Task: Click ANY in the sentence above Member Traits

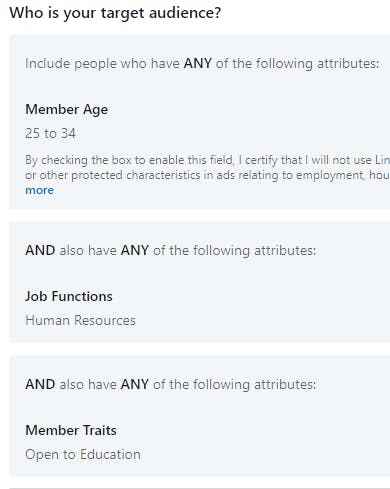Action: [135, 384]
